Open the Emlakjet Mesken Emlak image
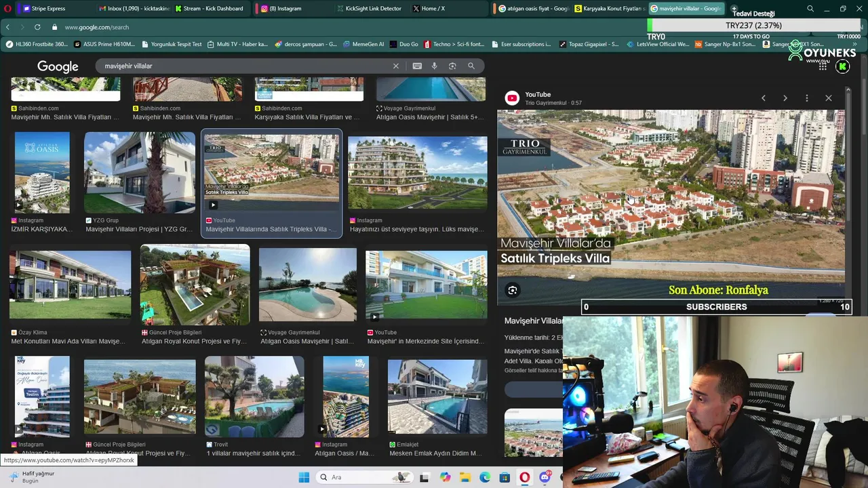 437,396
